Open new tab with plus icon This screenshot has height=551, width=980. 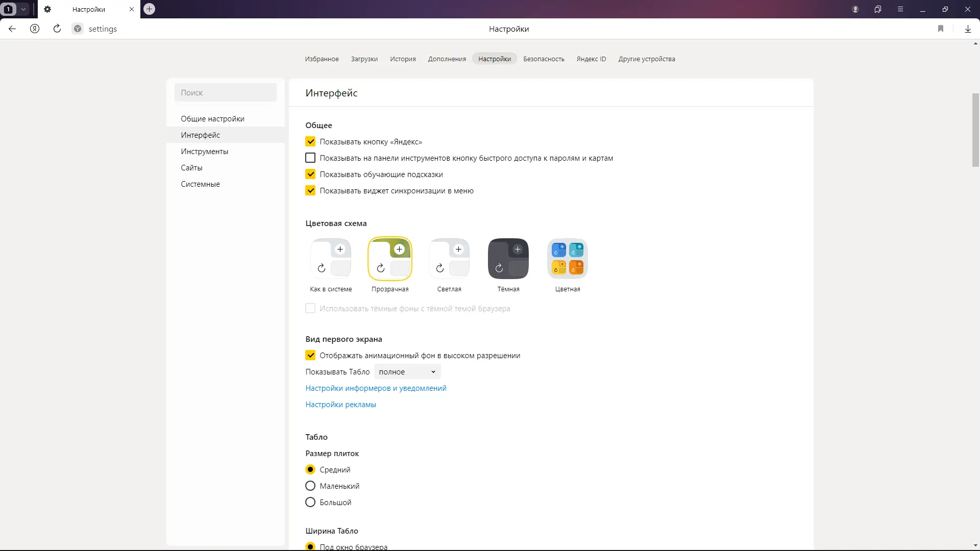[149, 9]
